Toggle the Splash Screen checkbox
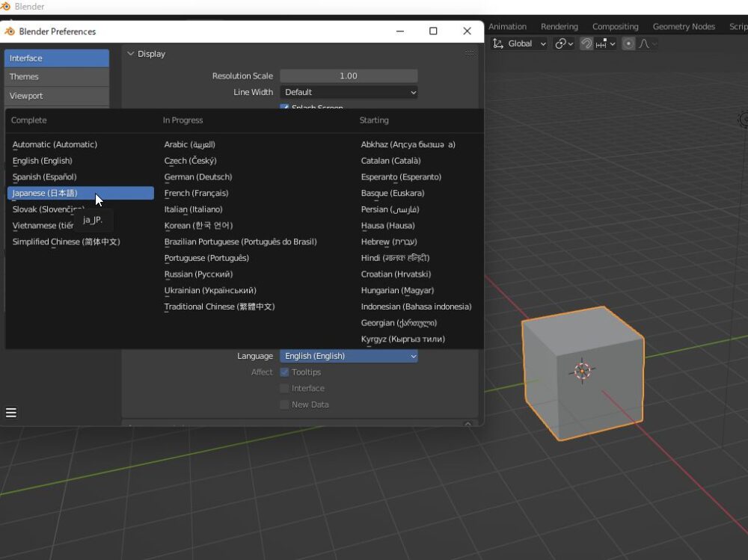This screenshot has height=560, width=748. point(284,106)
